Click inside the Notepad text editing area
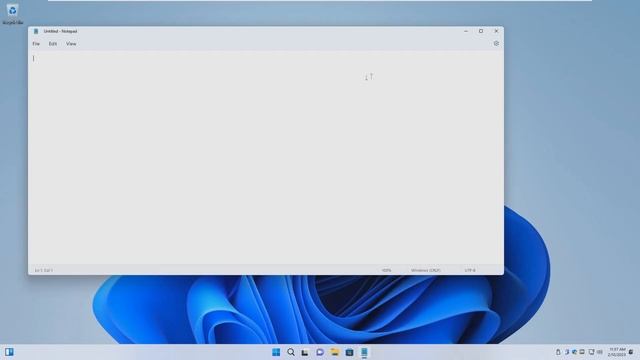Image resolution: width=640 pixels, height=360 pixels. (265, 158)
